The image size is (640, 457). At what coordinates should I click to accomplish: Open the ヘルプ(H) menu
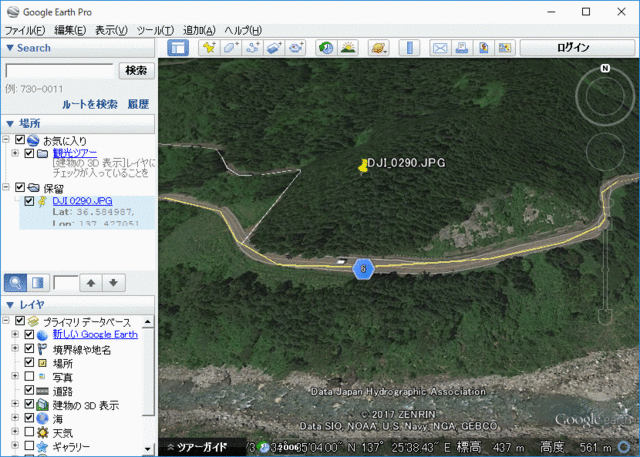coord(243,31)
